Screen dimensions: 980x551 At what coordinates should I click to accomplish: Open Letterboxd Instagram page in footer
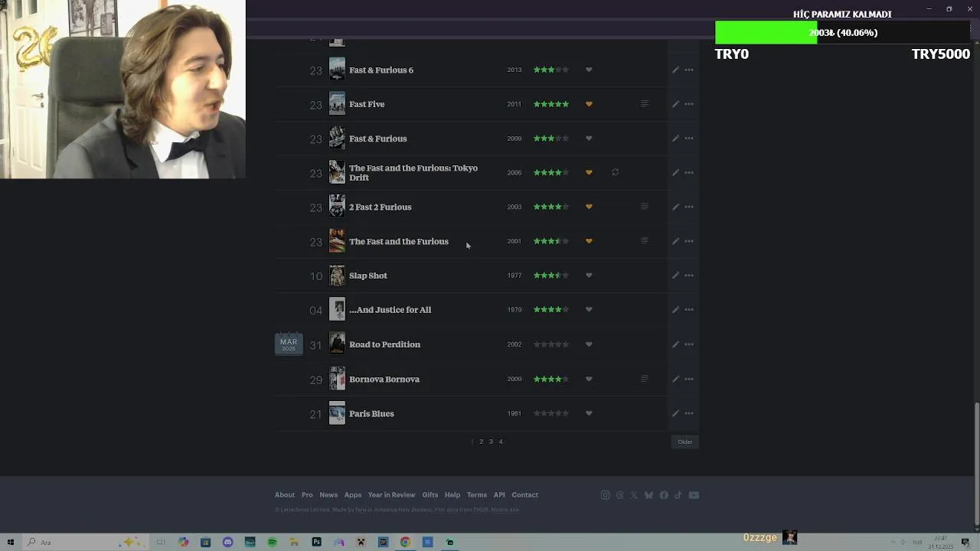coord(605,495)
